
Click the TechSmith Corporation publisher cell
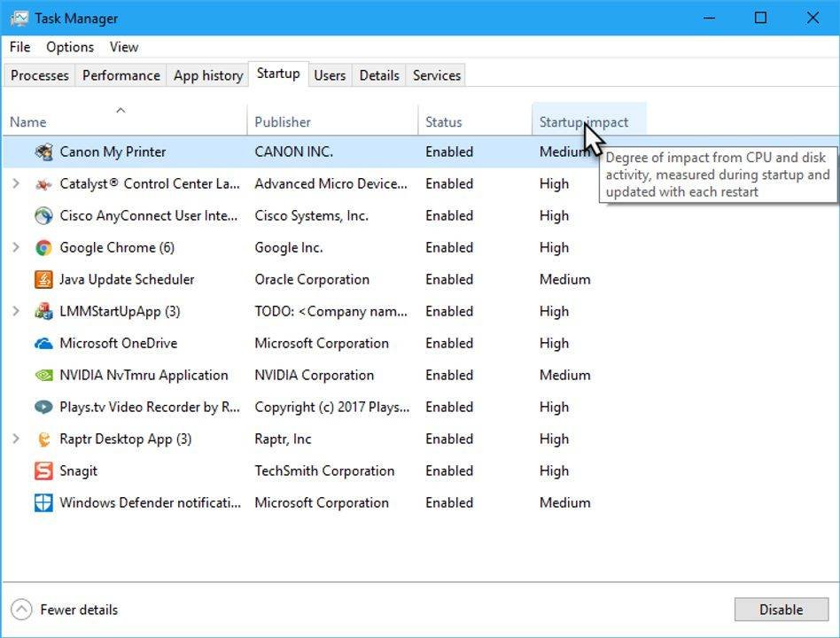[x=324, y=471]
